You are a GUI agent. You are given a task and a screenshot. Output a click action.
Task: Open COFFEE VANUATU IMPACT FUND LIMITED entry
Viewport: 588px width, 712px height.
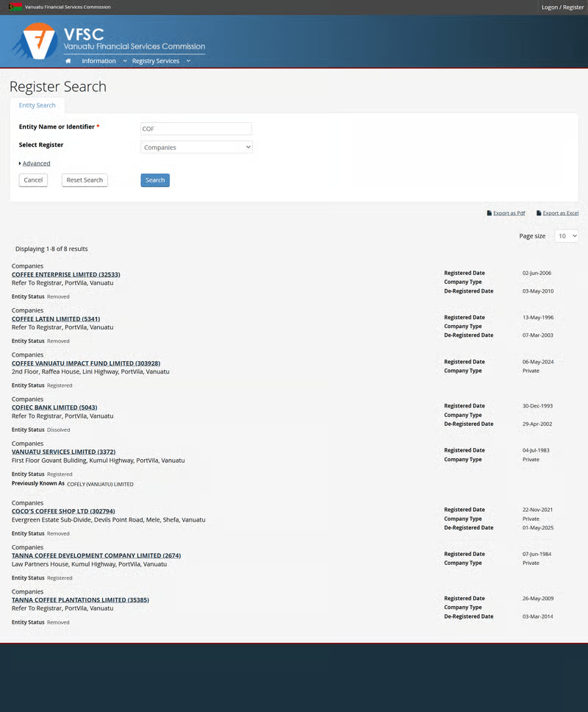pos(86,363)
